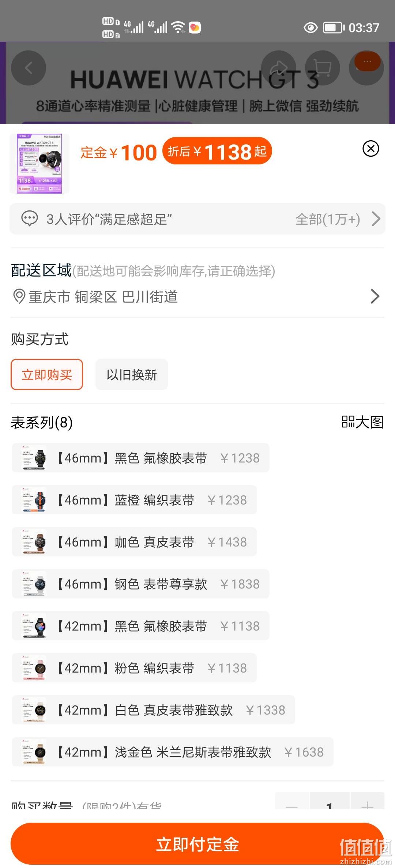The width and height of the screenshot is (395, 868).
Task: Tap the product thumbnail image
Action: [x=39, y=163]
